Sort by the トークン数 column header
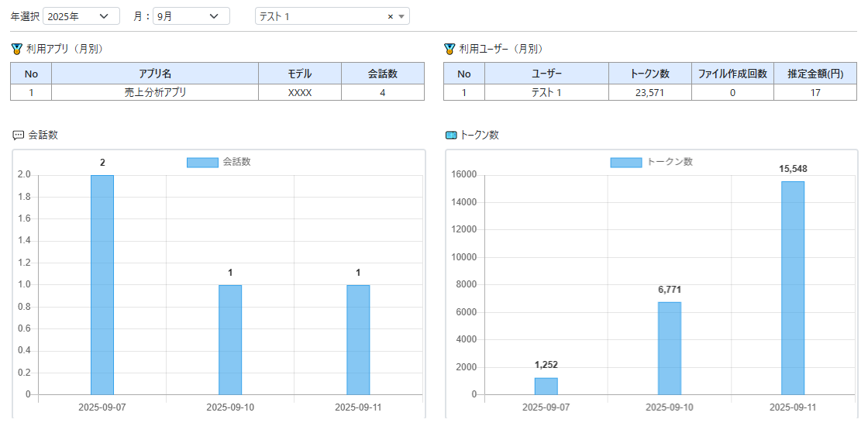 point(649,74)
